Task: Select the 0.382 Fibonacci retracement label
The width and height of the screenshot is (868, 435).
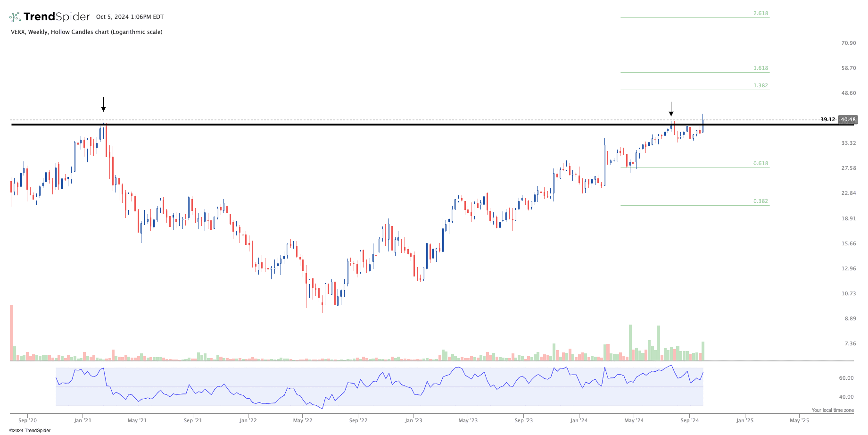Action: click(761, 201)
